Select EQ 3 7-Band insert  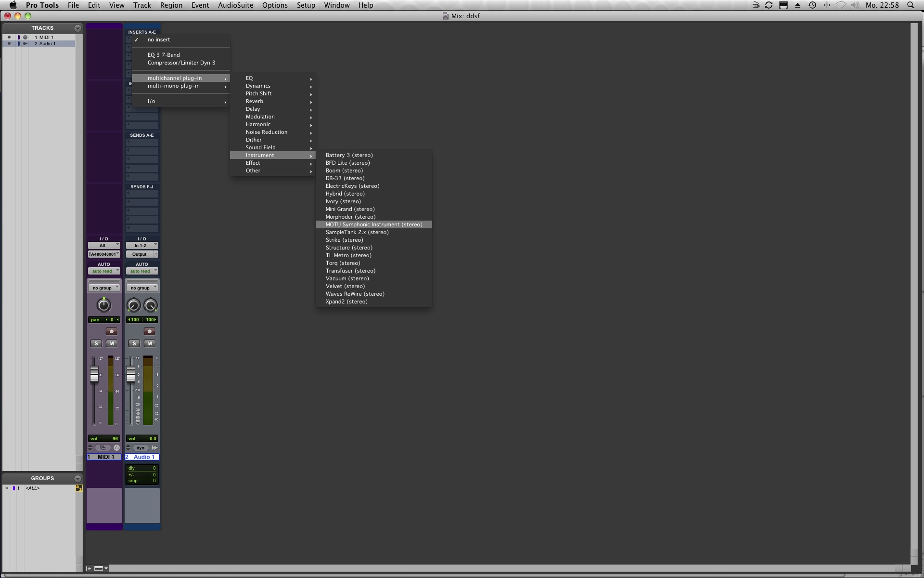[x=181, y=55]
